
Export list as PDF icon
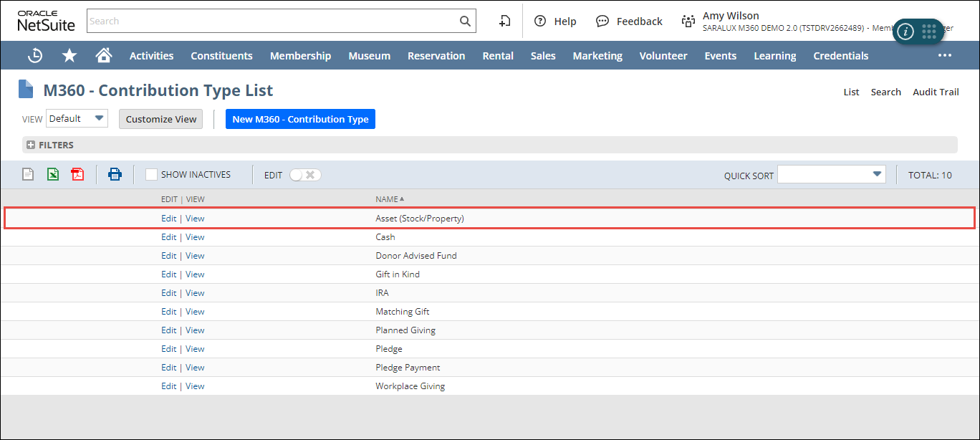[77, 174]
